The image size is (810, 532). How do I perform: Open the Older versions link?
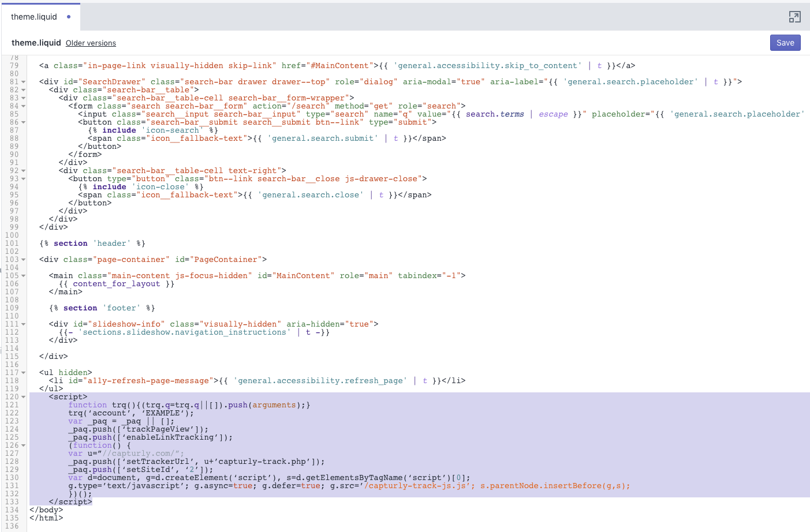pyautogui.click(x=91, y=43)
